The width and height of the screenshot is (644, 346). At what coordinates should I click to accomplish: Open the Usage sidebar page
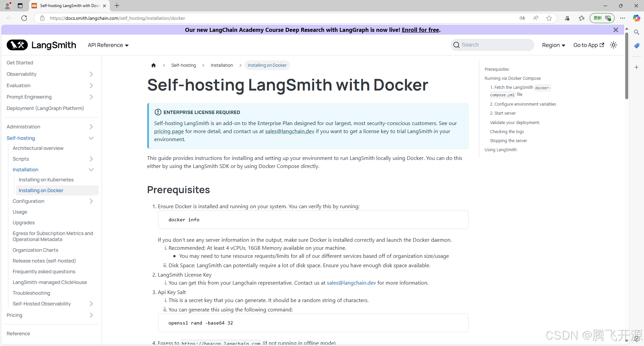tap(20, 212)
